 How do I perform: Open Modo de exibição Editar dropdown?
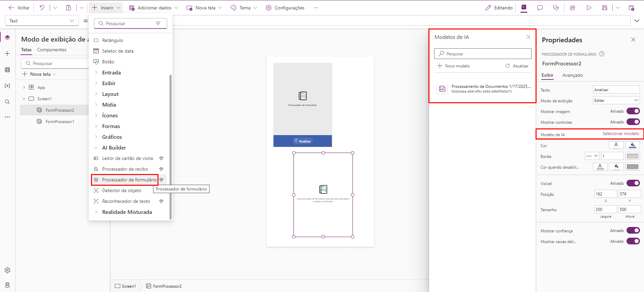(x=616, y=100)
